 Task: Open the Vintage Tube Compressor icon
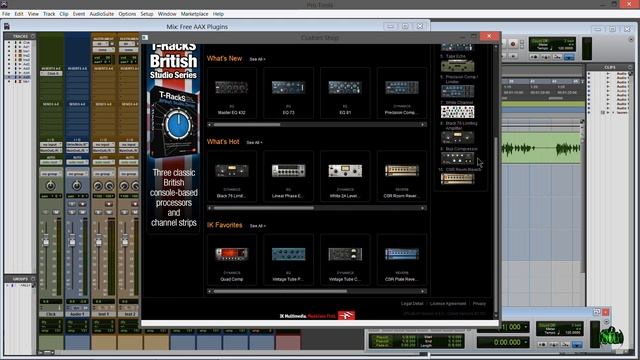[345, 254]
